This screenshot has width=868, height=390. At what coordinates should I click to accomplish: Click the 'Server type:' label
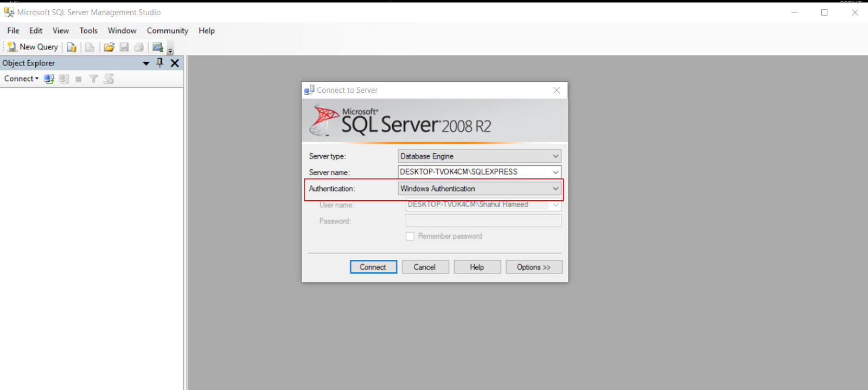click(x=328, y=156)
